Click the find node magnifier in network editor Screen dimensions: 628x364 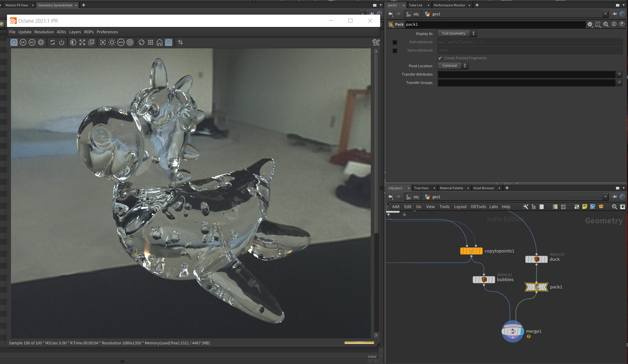coord(614,207)
